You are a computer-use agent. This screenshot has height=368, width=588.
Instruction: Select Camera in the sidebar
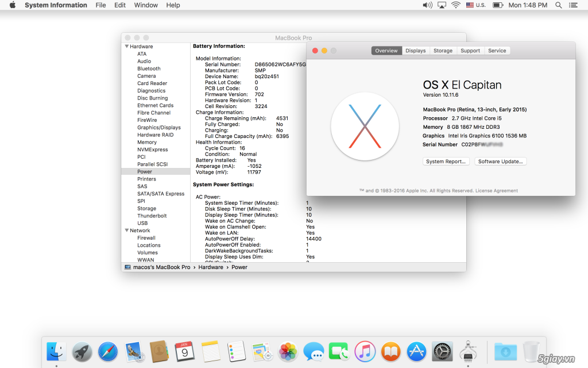coord(146,76)
